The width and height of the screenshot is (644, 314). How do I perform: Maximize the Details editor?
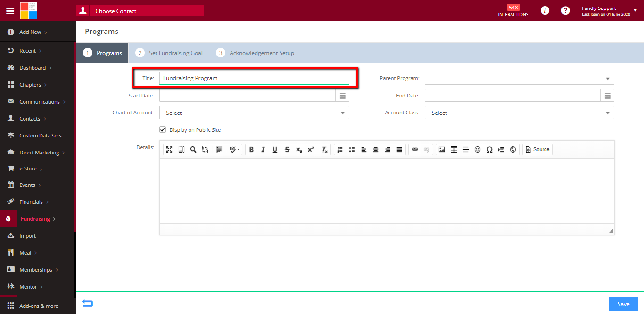point(169,149)
